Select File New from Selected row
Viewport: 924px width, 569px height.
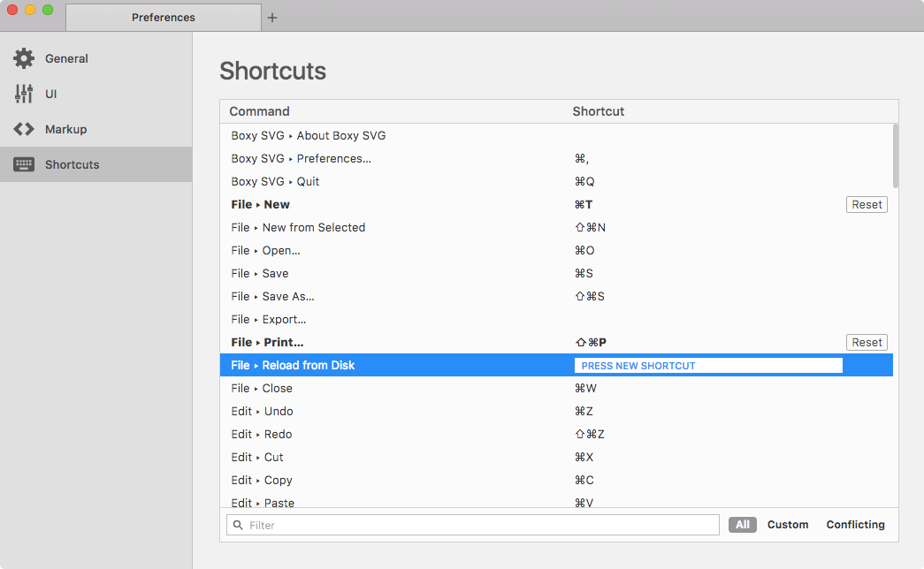(x=556, y=227)
